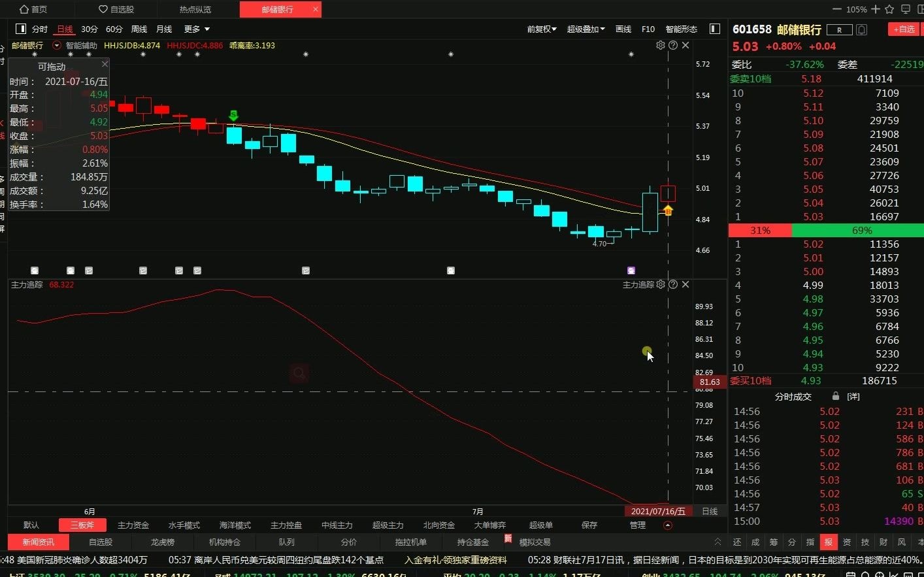Select the 报 side panel tab
The image size is (924, 577).
(829, 542)
